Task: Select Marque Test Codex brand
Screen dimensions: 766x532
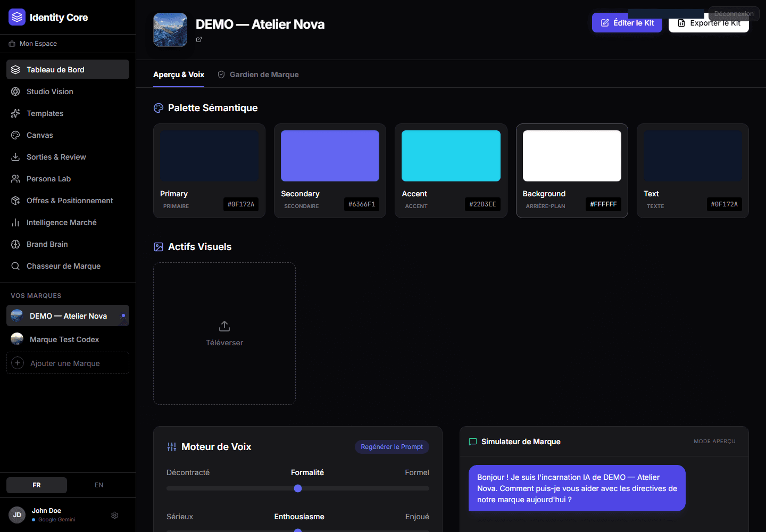Action: [68, 339]
